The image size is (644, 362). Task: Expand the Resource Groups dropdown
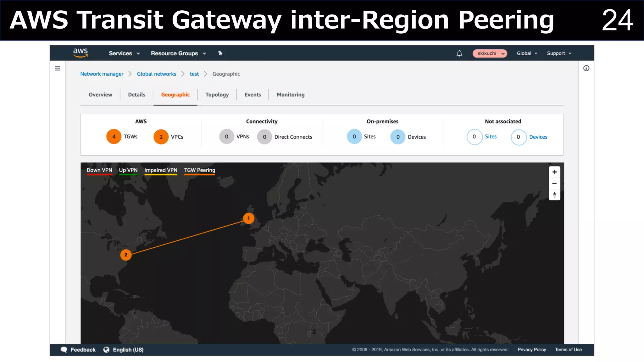(178, 53)
